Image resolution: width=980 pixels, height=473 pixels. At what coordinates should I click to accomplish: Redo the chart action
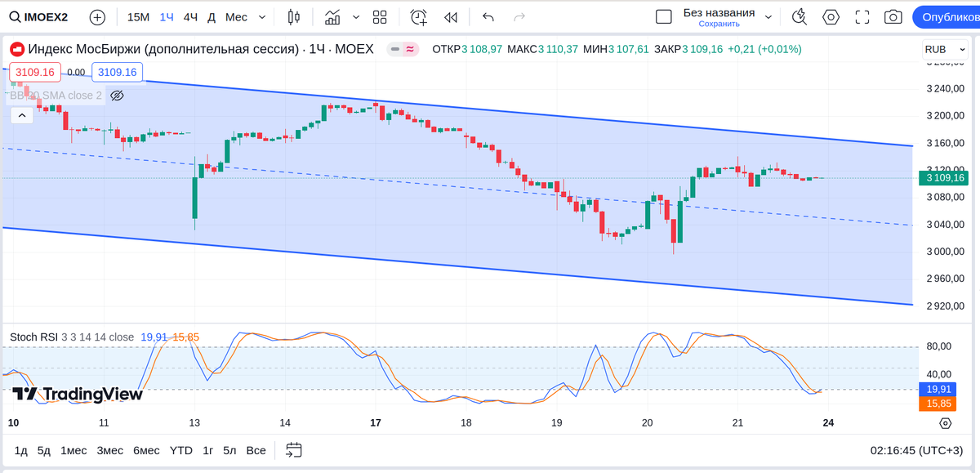(x=519, y=16)
